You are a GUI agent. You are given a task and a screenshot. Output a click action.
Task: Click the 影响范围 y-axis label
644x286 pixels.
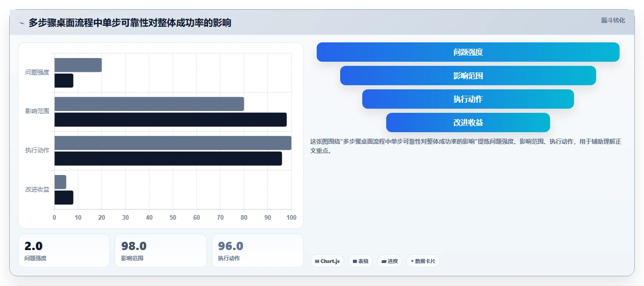37,111
